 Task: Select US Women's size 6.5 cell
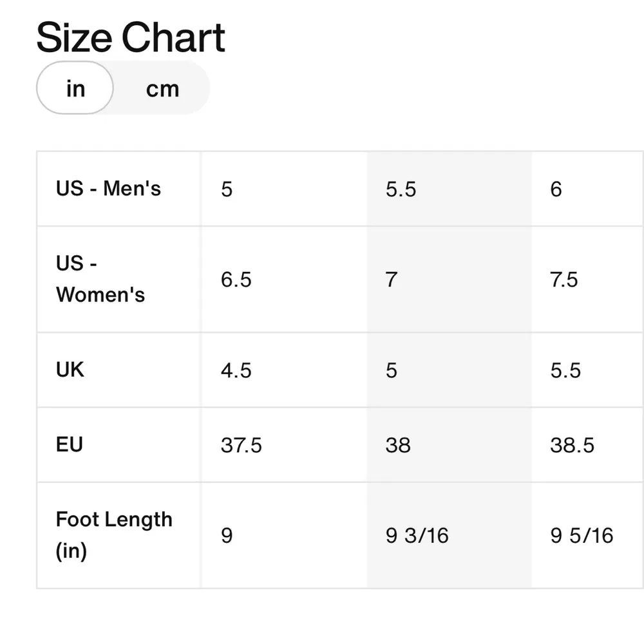[x=236, y=279]
